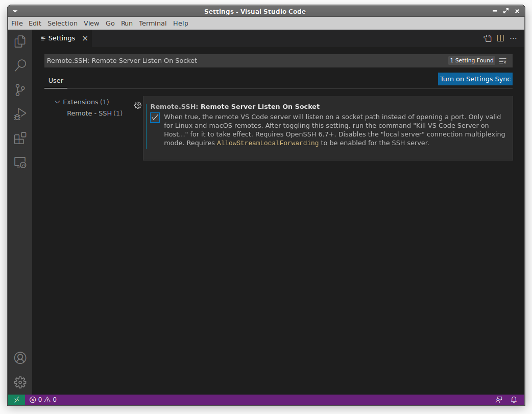Image resolution: width=532 pixels, height=414 pixels.
Task: Click the AllowStreamLocalForwarding code text
Action: pyautogui.click(x=268, y=143)
